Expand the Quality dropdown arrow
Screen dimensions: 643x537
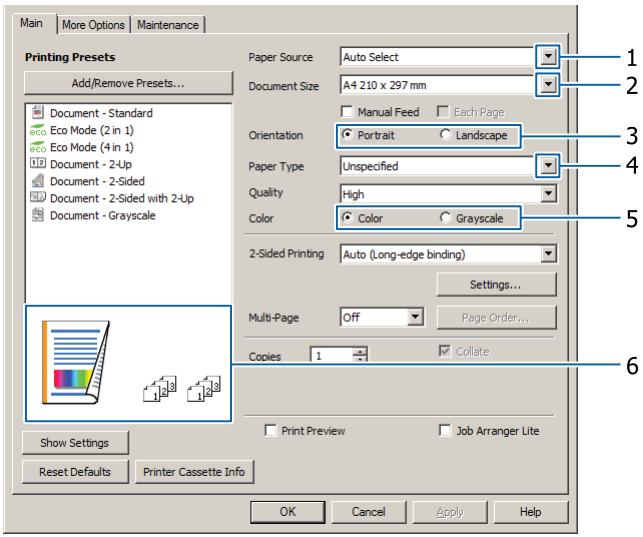[x=548, y=193]
